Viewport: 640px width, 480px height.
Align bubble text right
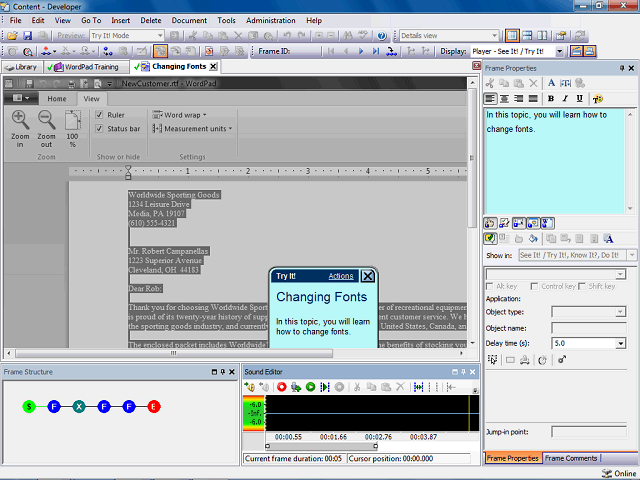point(519,98)
